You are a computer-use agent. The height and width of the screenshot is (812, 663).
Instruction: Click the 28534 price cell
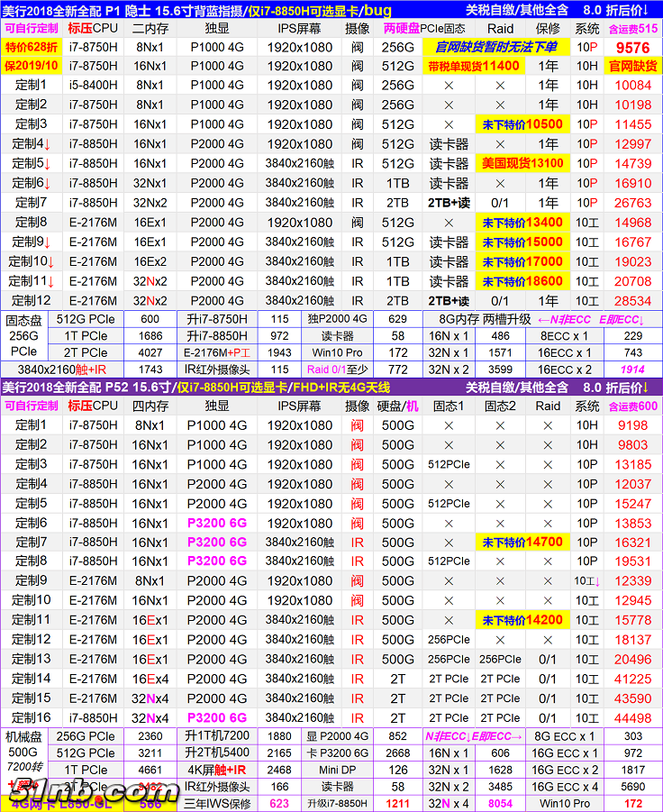[632, 300]
